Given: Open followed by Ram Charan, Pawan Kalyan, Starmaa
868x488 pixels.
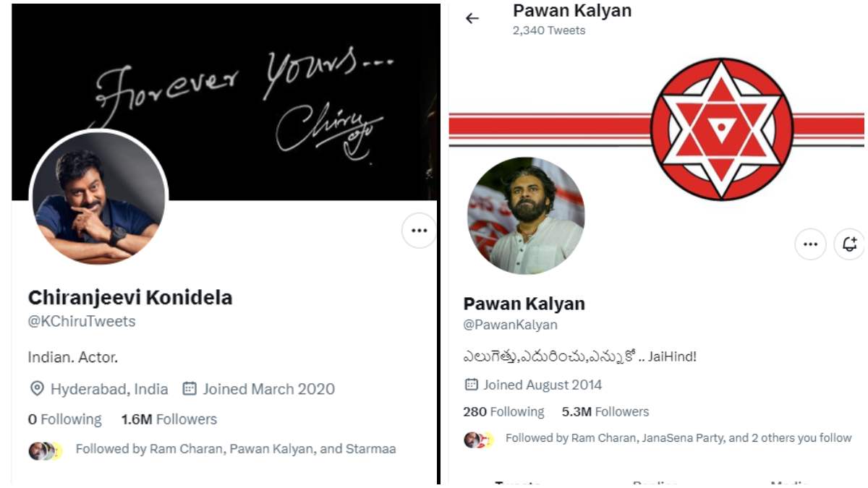Looking at the screenshot, I should tap(236, 449).
